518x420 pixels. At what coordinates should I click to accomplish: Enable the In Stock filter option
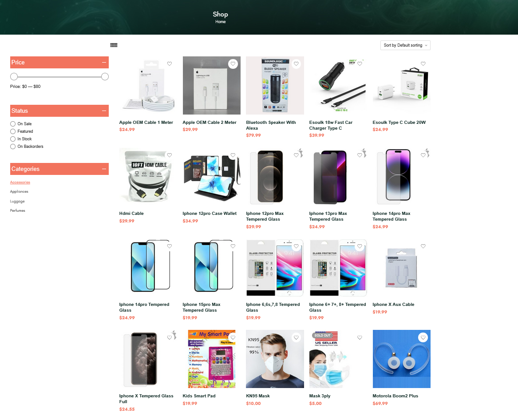[13, 139]
